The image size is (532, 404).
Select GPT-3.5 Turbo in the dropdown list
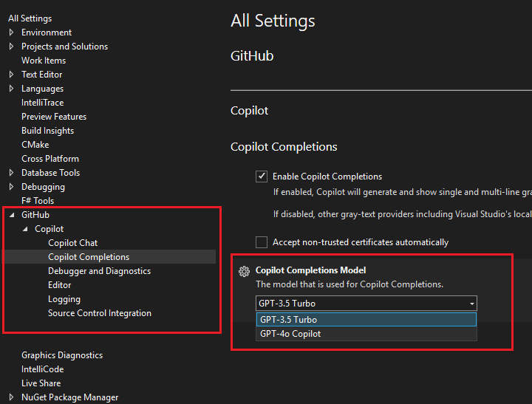point(288,320)
